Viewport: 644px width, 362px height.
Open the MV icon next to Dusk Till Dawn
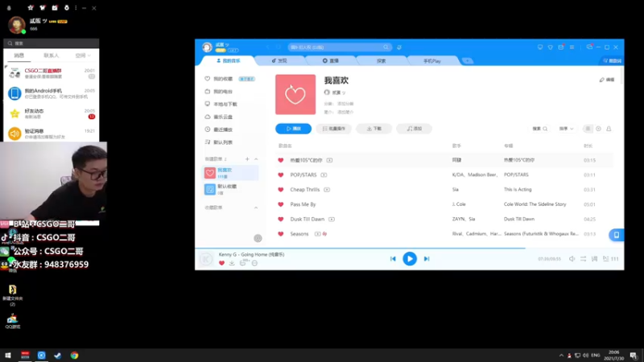332,219
